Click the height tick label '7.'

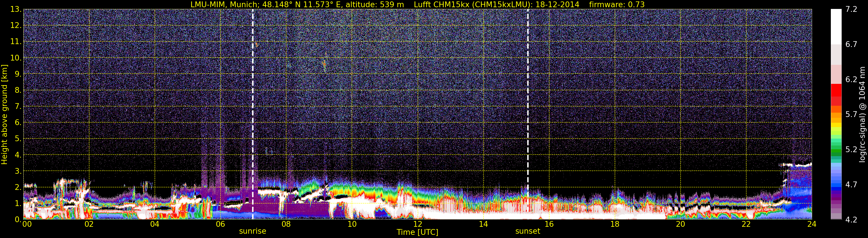click(18, 107)
